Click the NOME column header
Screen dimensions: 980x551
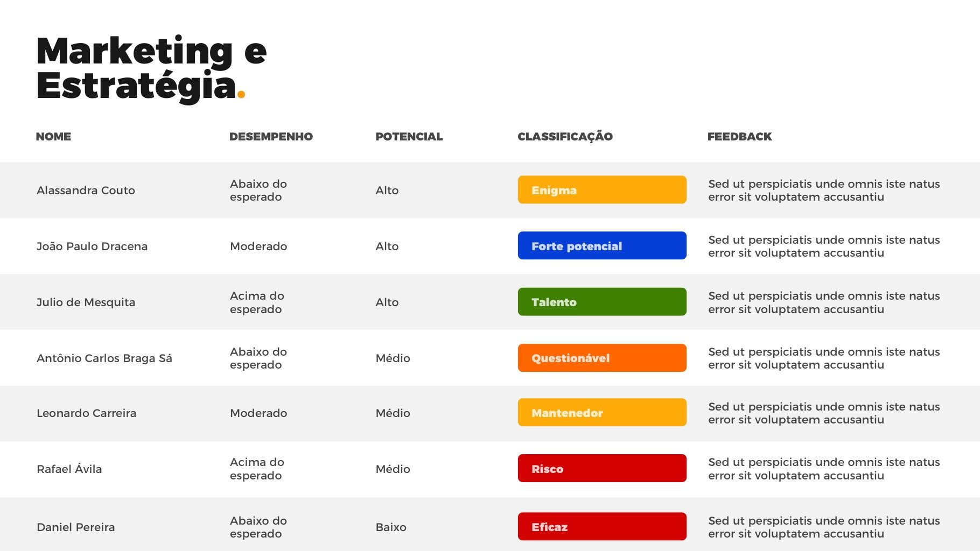(53, 137)
